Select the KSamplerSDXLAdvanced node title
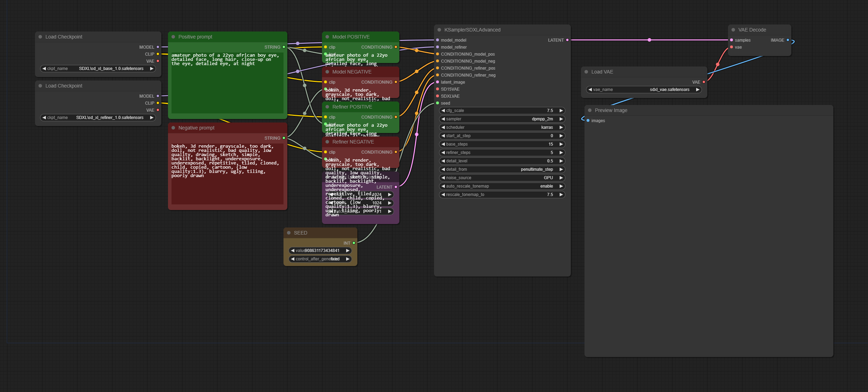The height and width of the screenshot is (392, 868). 472,30
